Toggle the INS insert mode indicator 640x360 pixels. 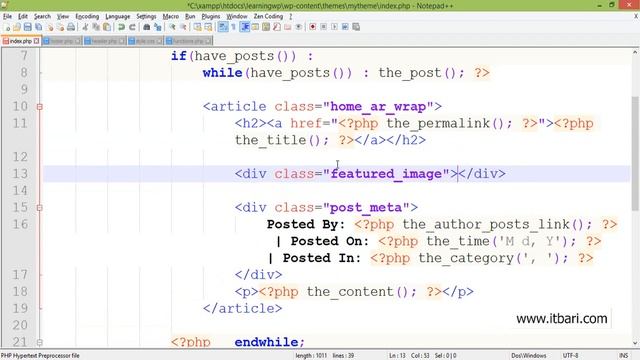point(623,356)
